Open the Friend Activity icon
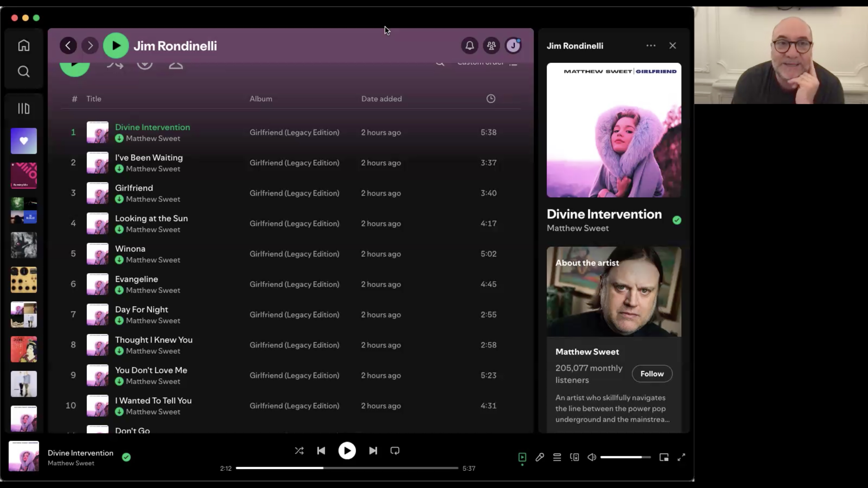868x488 pixels. point(491,45)
